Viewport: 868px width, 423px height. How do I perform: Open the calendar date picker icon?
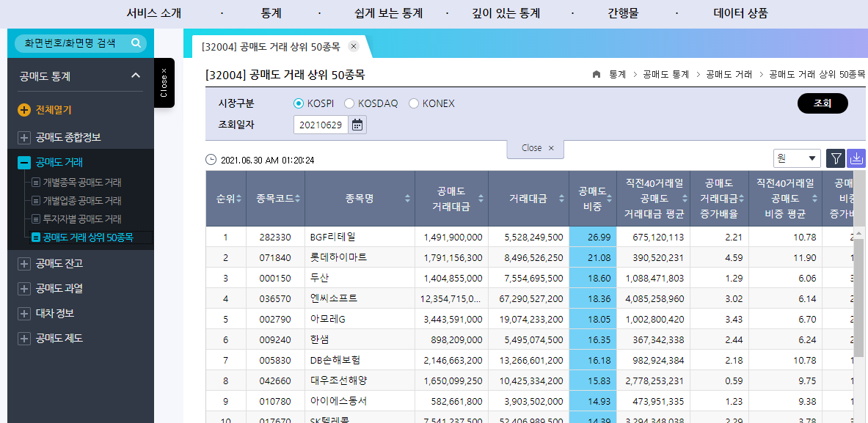point(357,125)
